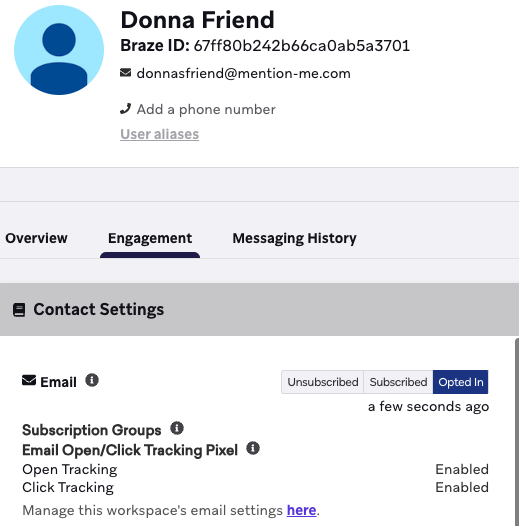
Task: Select the Opted In email status
Action: click(461, 382)
